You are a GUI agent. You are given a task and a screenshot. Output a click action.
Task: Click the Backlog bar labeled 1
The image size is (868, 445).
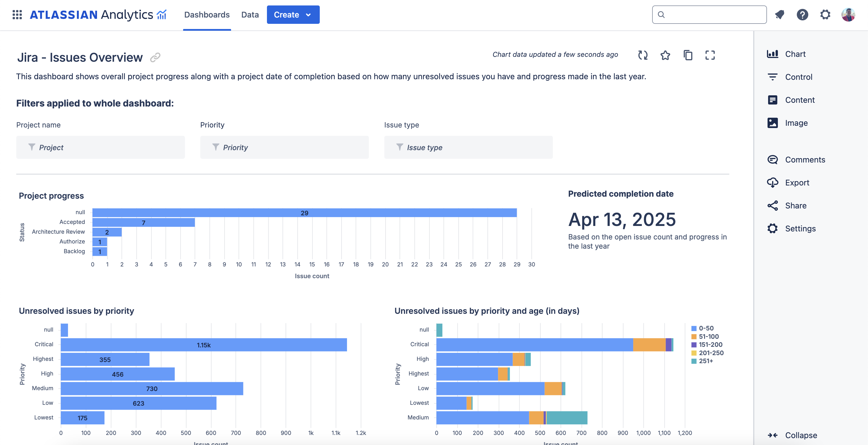100,251
